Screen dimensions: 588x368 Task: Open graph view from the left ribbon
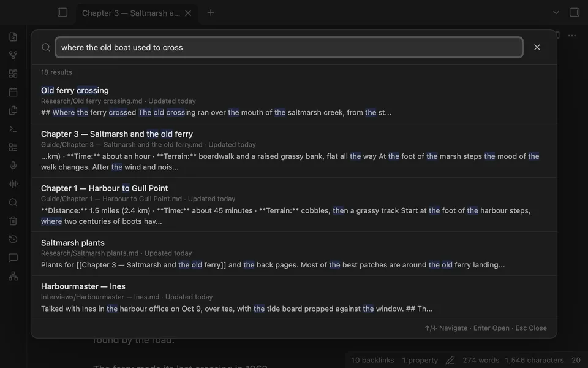pyautogui.click(x=13, y=55)
